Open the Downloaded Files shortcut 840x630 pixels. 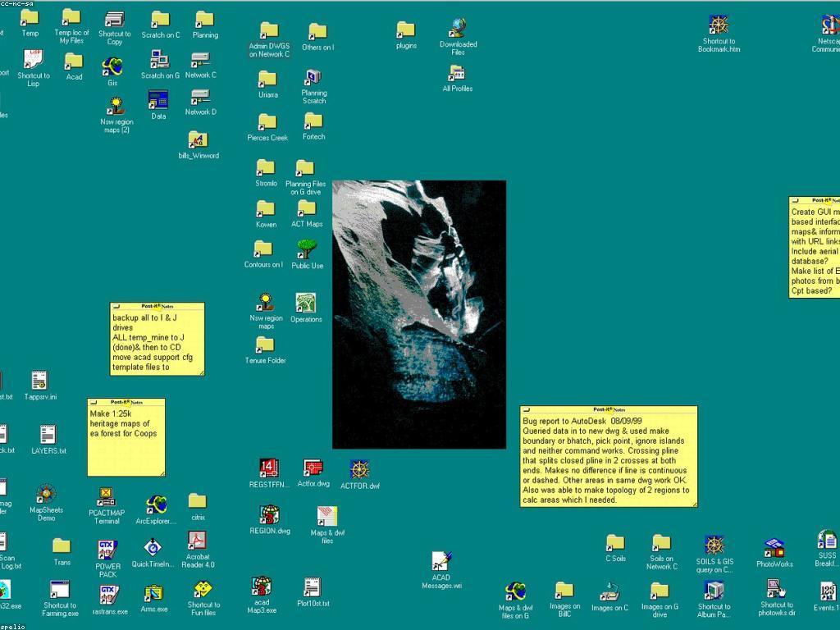tap(458, 29)
